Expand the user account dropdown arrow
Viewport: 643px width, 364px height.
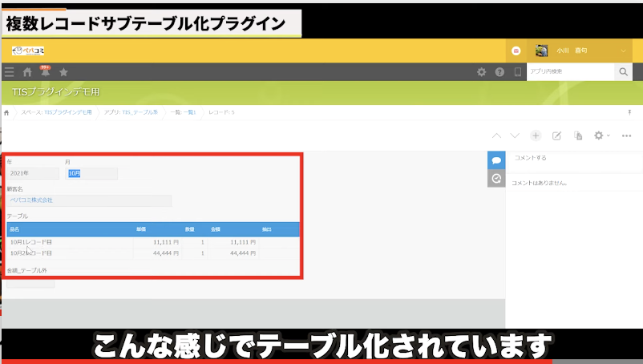click(x=625, y=51)
